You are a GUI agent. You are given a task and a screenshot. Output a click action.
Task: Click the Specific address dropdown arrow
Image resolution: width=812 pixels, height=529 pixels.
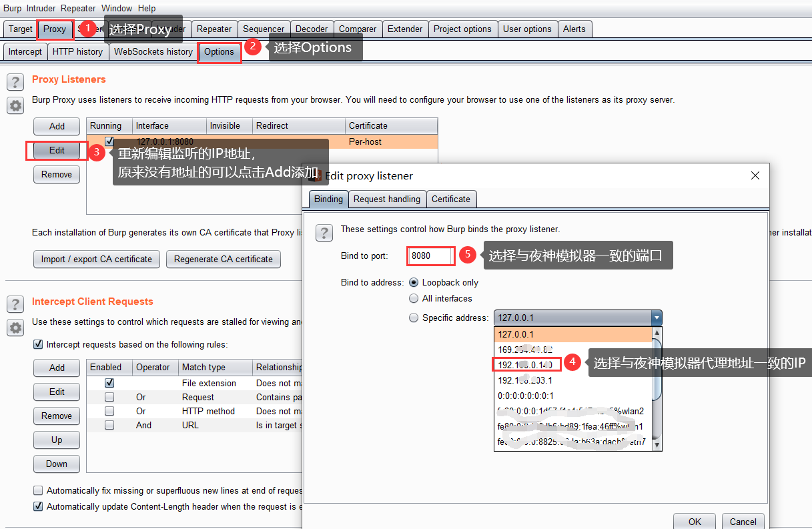657,318
